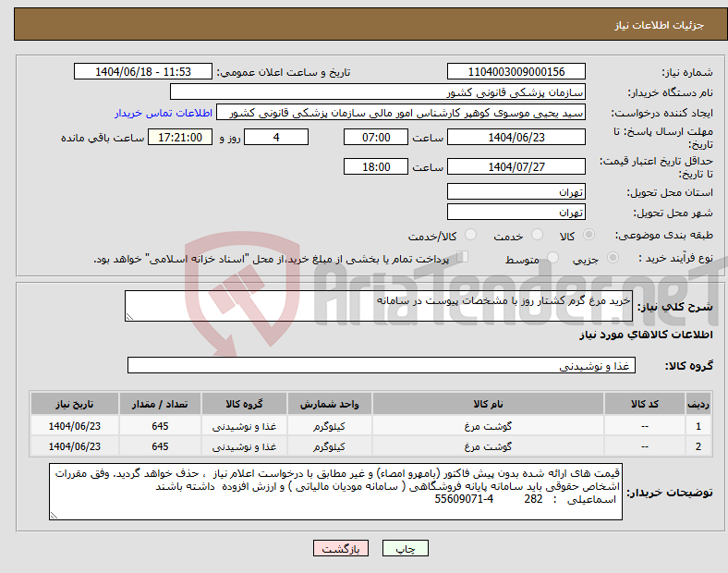Click the remaining time field 17:21:00
The image size is (728, 573).
[x=180, y=138]
